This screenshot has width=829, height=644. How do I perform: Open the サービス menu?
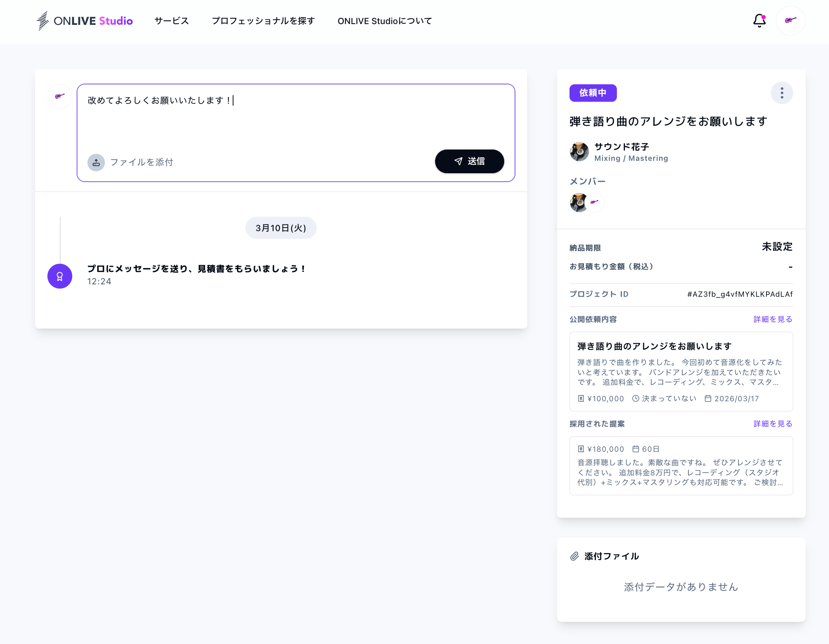[171, 21]
